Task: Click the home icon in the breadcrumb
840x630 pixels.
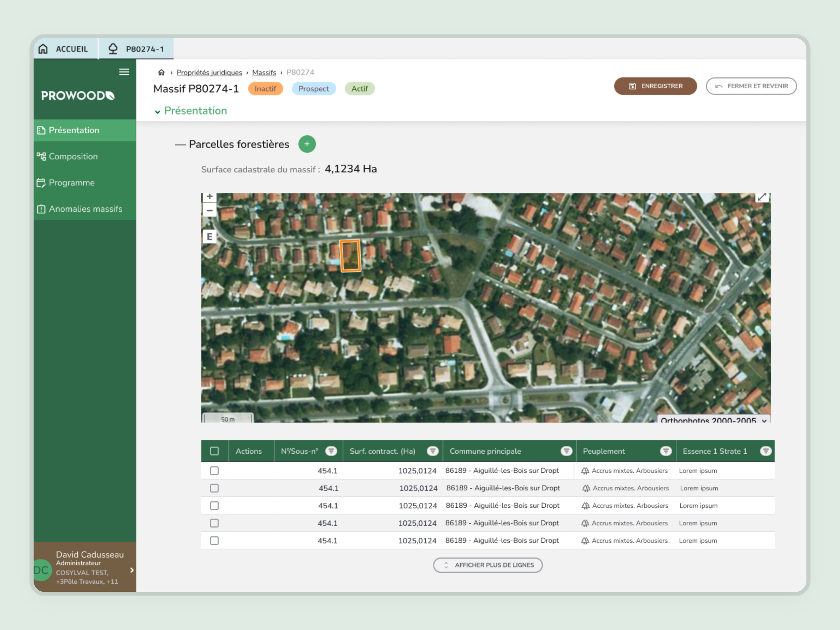Action: (x=161, y=73)
